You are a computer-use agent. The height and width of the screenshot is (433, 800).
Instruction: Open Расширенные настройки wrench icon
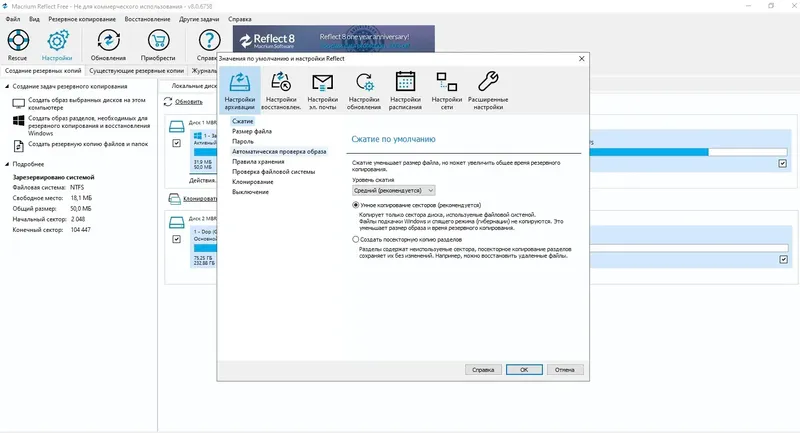coord(488,90)
